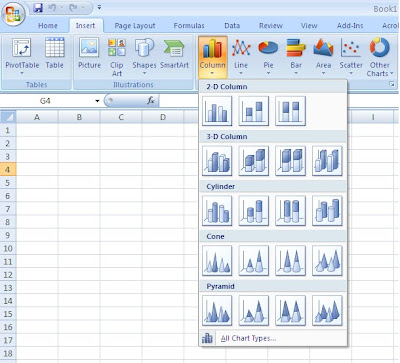Go to the Formulas tab
400x363 pixels.
point(189,26)
